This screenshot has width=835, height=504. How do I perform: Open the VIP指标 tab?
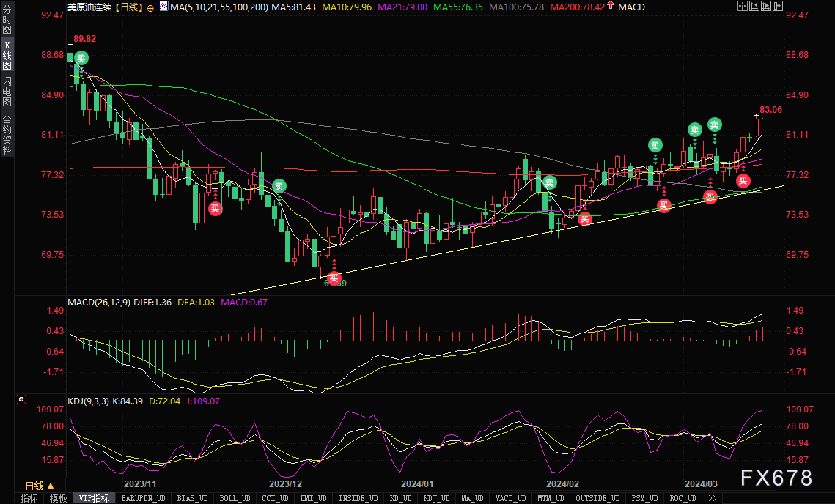pyautogui.click(x=94, y=498)
